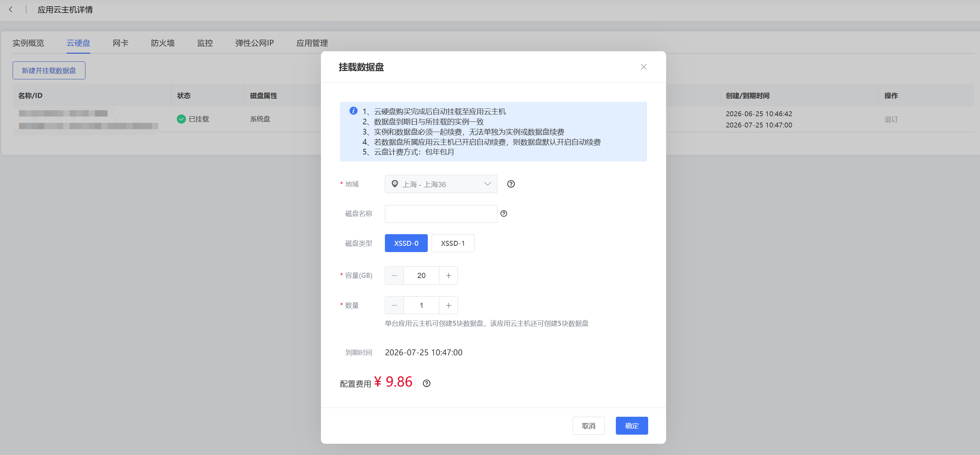Go to the 弹性公网IP tab

point(254,43)
